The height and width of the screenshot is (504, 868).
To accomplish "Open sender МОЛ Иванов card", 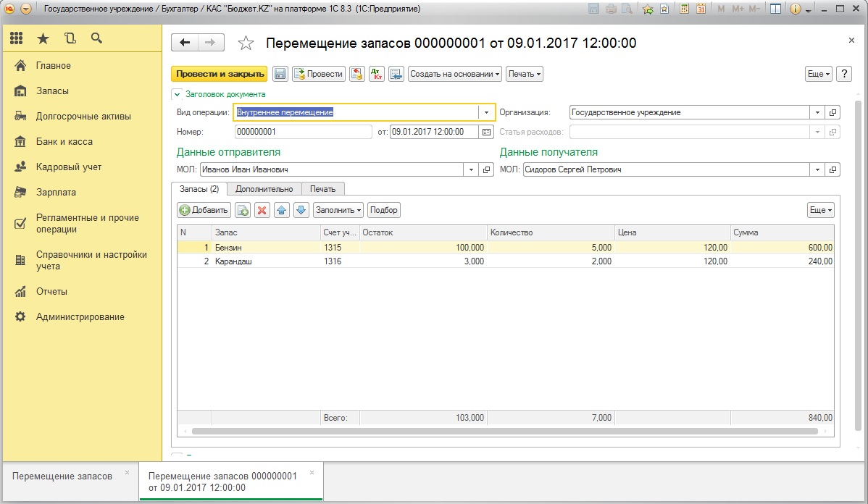I will pos(486,170).
